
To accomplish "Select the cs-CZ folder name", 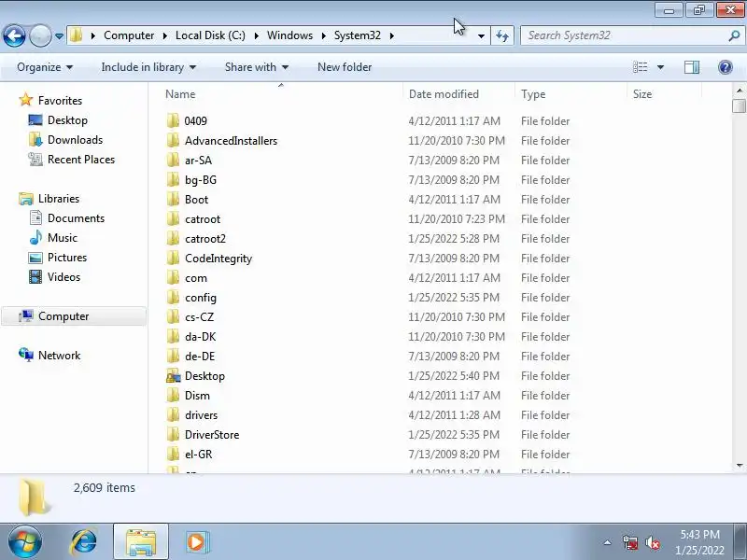I will pos(199,317).
